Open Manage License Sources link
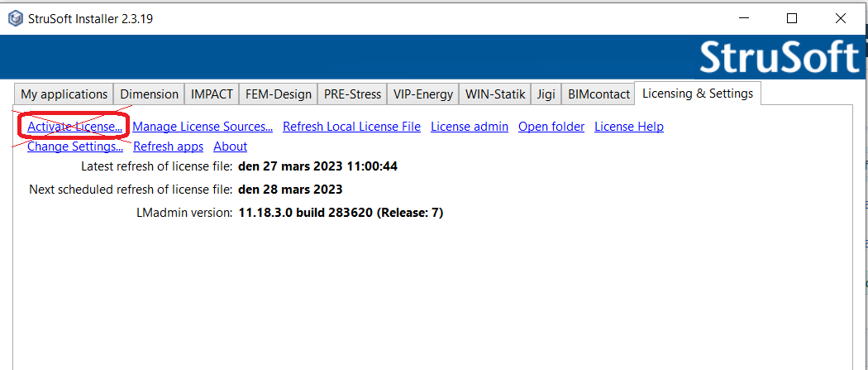 [203, 127]
